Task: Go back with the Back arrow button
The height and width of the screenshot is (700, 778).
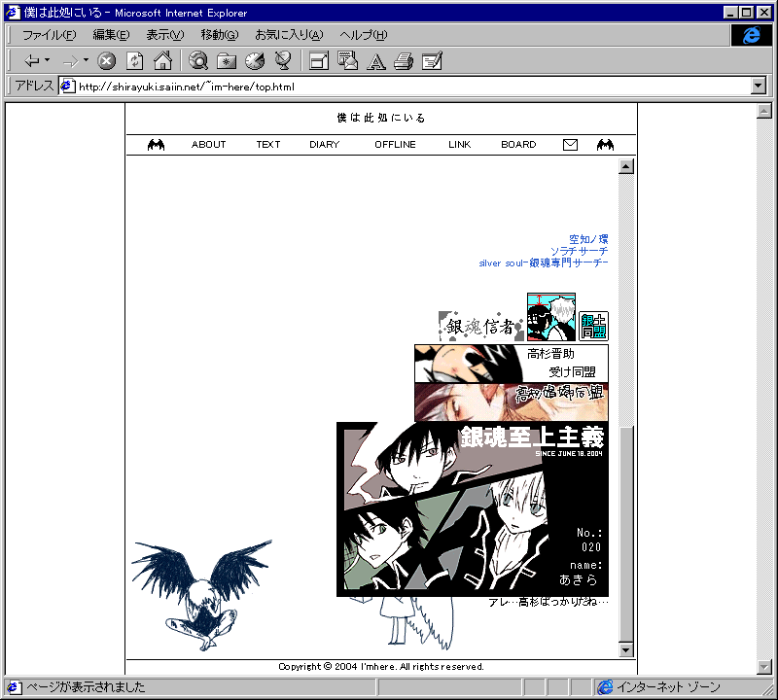Action: 32,61
